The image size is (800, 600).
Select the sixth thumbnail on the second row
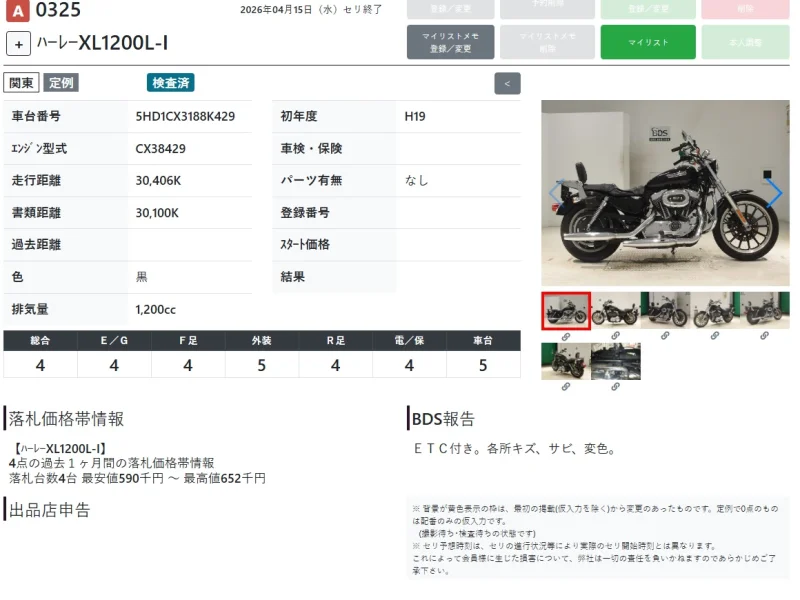566,361
